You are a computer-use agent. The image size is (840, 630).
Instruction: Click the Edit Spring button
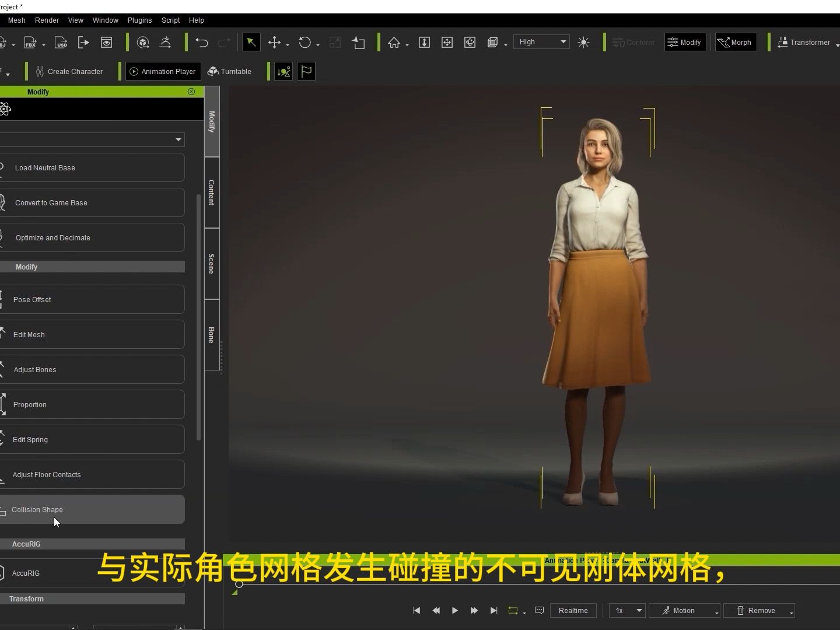(x=92, y=440)
